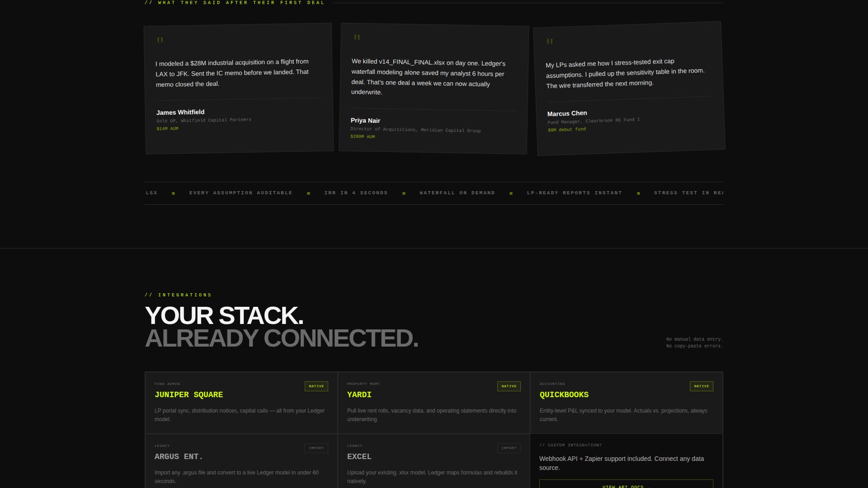868x488 pixels.
Task: Click the ACCOUNTING category label
Action: 552,384
